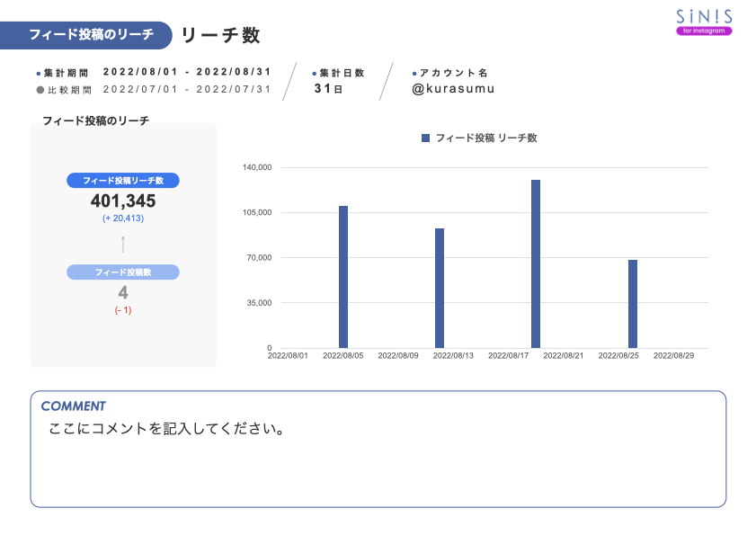756x535 pixels.
Task: Select the tallest bar near 2022/08/17
Action: (x=536, y=261)
